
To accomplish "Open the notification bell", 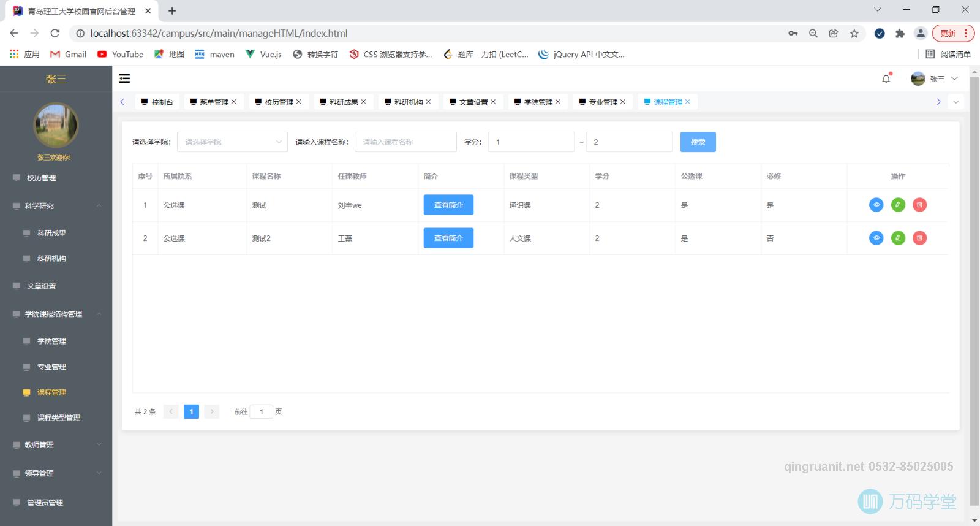I will 886,78.
